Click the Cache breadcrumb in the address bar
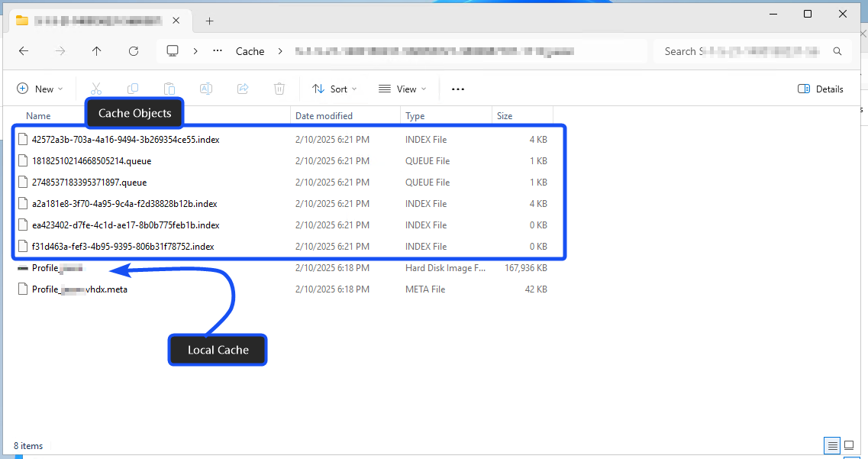 pos(250,50)
